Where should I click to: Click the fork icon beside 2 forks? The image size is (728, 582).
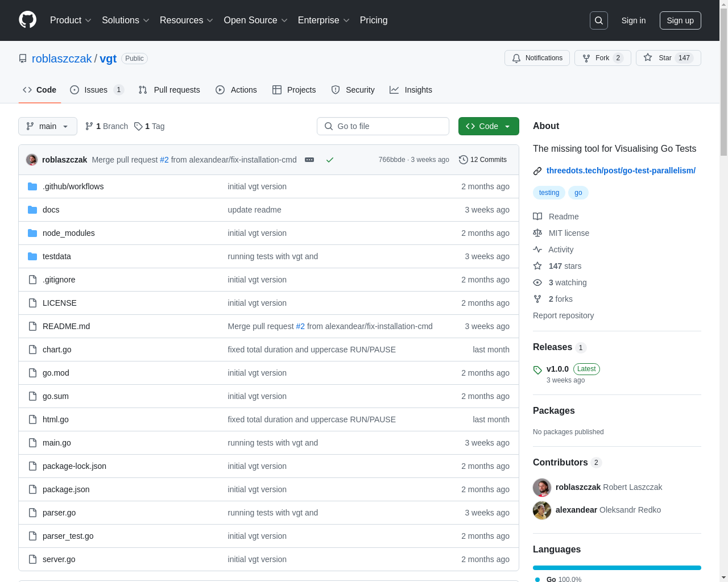pos(537,299)
